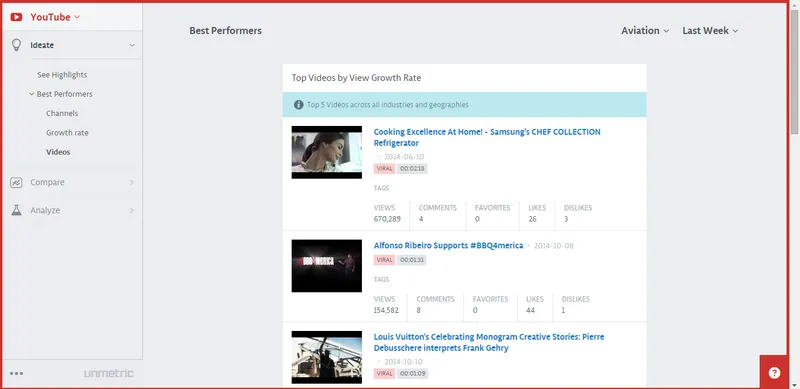This screenshot has height=389, width=800.
Task: Open the Aviation industry dropdown
Action: (x=645, y=31)
